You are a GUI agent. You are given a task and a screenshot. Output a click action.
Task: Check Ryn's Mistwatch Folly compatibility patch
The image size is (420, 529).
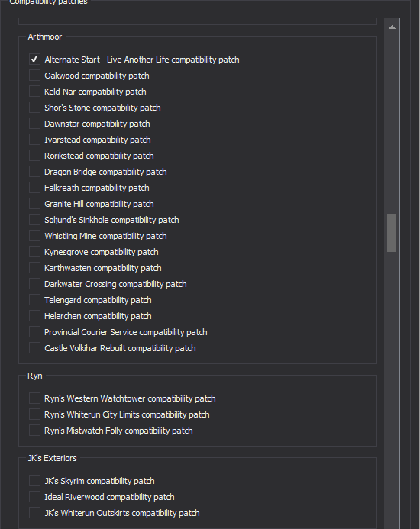point(34,431)
